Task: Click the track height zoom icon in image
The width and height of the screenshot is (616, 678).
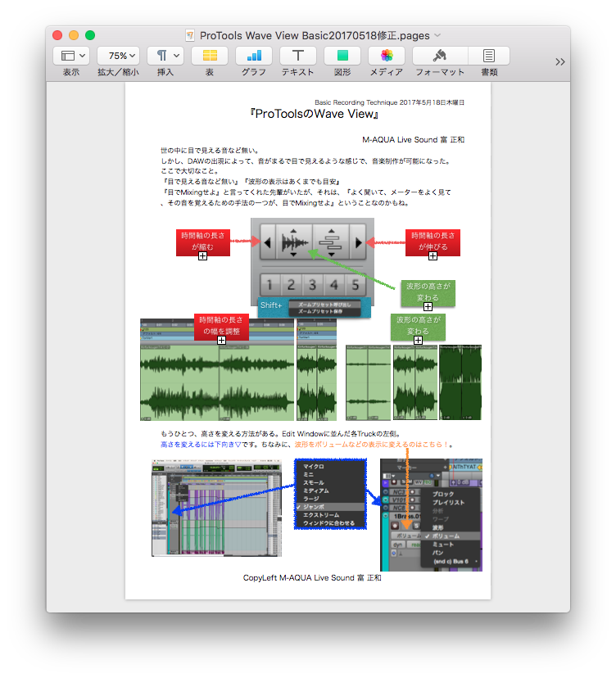Action: [331, 242]
